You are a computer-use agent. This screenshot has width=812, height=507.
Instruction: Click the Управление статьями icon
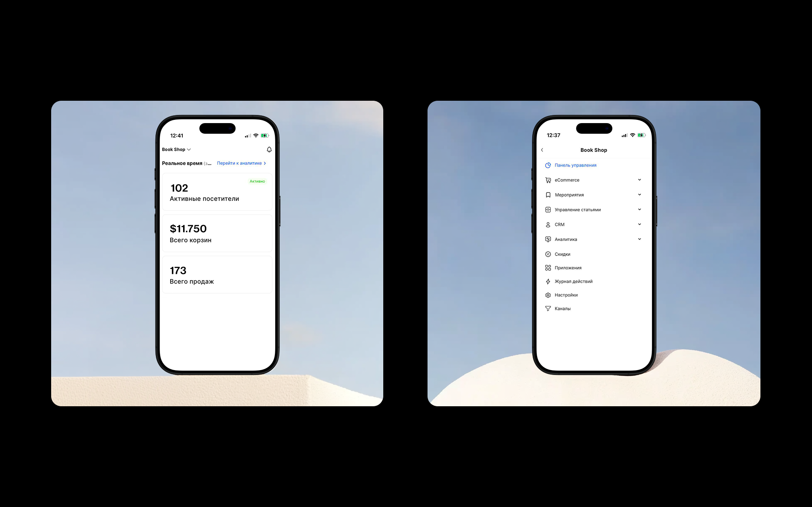coord(546,209)
